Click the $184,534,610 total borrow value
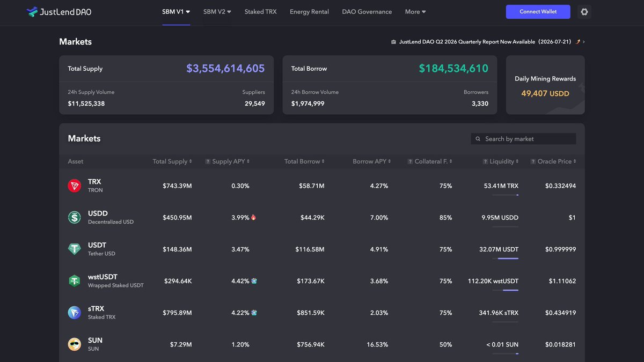Screen dimensions: 644x362 [453, 69]
